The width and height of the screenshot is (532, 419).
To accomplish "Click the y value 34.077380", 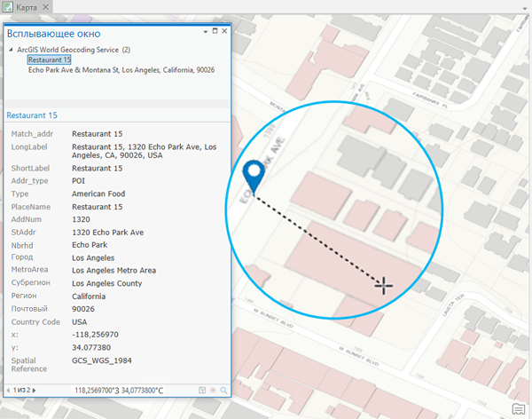I will [91, 348].
